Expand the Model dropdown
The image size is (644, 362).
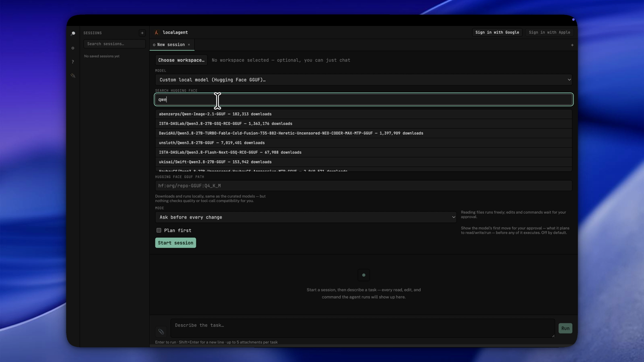[x=363, y=80]
